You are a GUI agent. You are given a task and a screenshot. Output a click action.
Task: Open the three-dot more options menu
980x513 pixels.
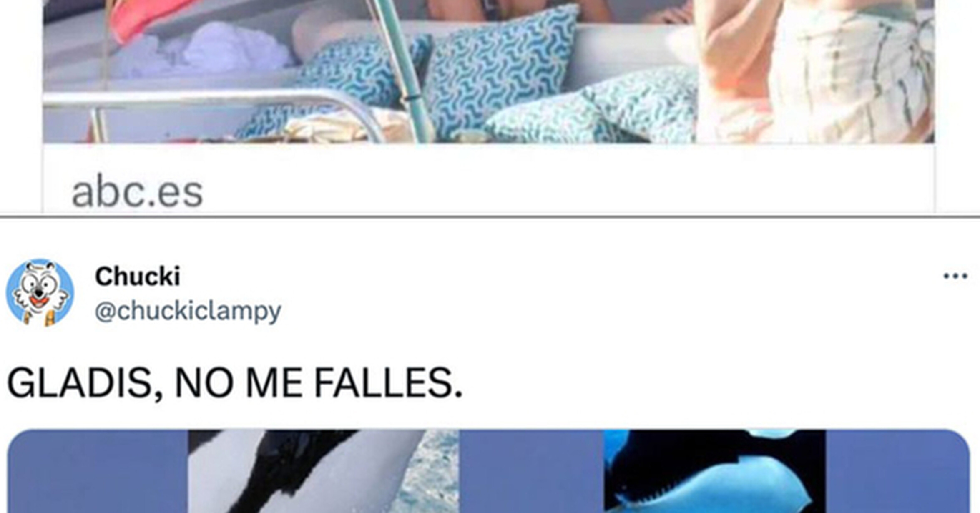tap(955, 276)
